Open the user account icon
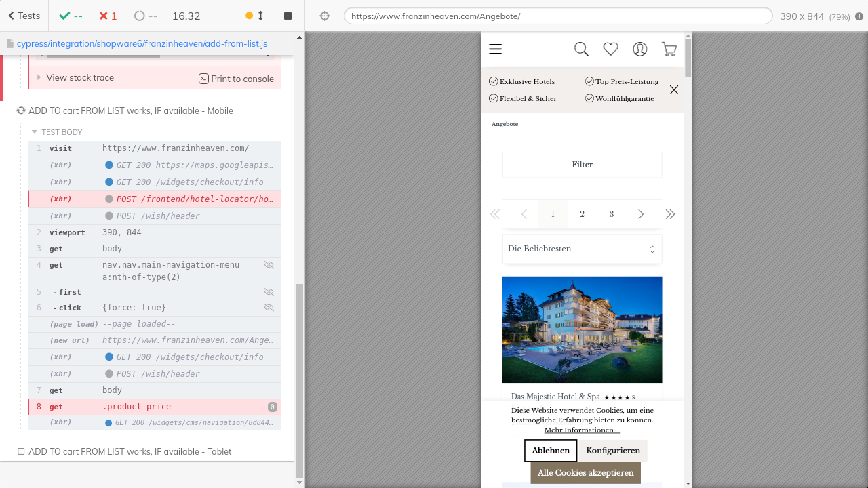 [639, 49]
